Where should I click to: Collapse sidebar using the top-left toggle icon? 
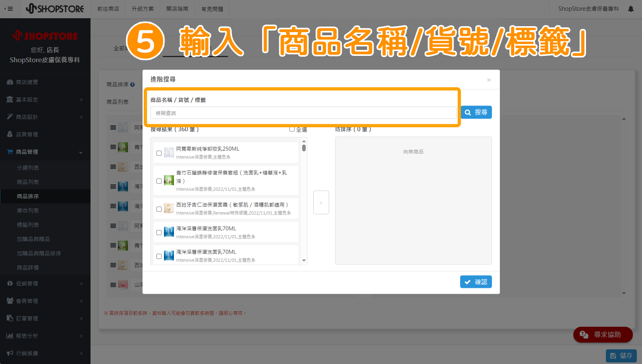coord(8,9)
